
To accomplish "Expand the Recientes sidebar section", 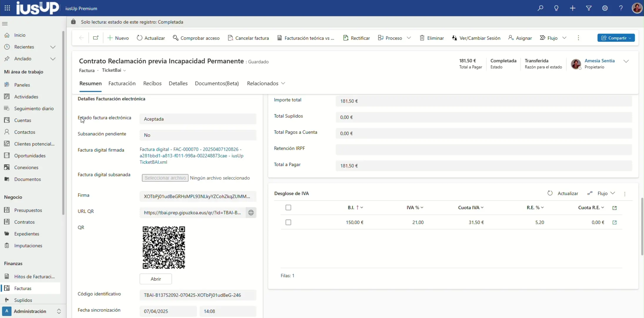I will pyautogui.click(x=53, y=47).
